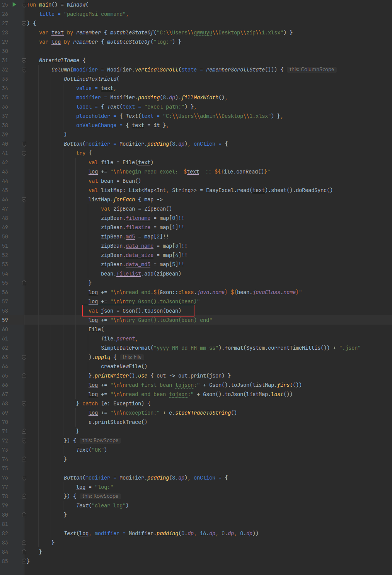The height and width of the screenshot is (575, 392).
Task: Click createNewFile() on line 64
Action: coord(124,366)
